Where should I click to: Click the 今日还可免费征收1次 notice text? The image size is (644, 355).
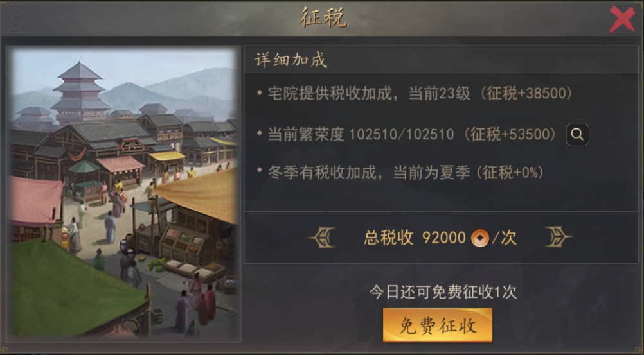(443, 292)
